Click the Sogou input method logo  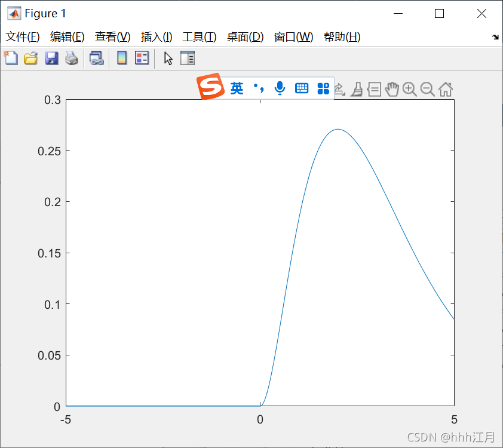210,86
